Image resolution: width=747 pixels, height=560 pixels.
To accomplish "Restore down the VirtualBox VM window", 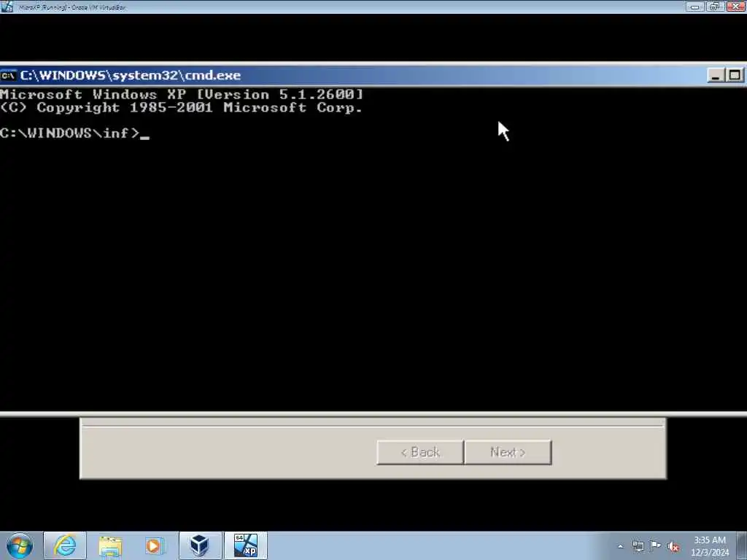I will [x=715, y=7].
